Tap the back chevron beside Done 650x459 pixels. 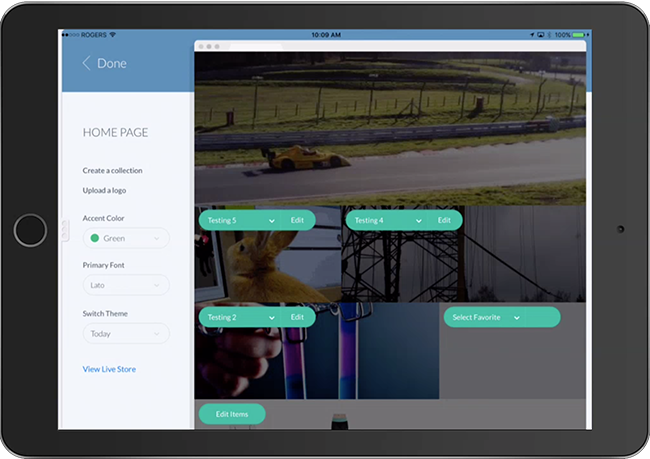click(86, 63)
